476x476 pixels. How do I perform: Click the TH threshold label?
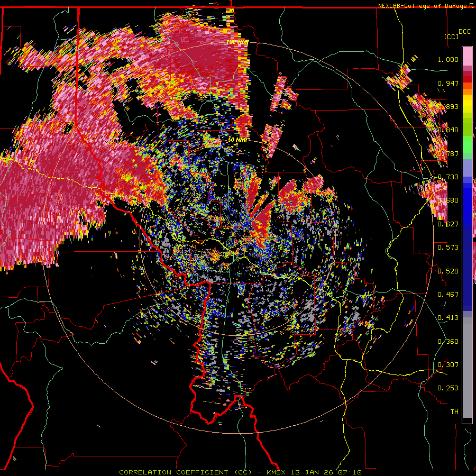tap(454, 412)
